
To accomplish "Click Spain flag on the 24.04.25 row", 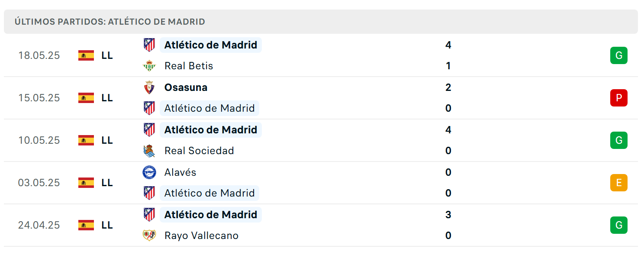I will (x=86, y=225).
